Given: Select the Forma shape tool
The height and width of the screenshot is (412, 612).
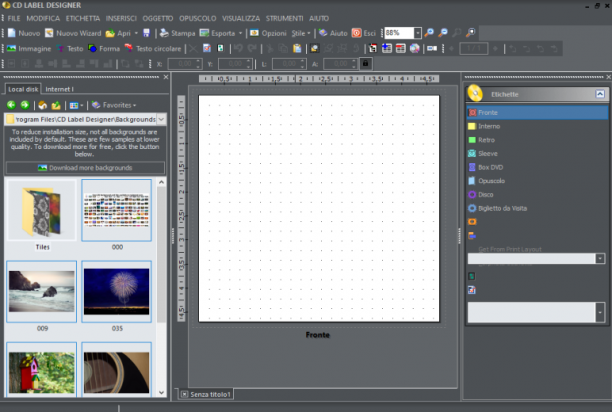Looking at the screenshot, I should pos(104,49).
